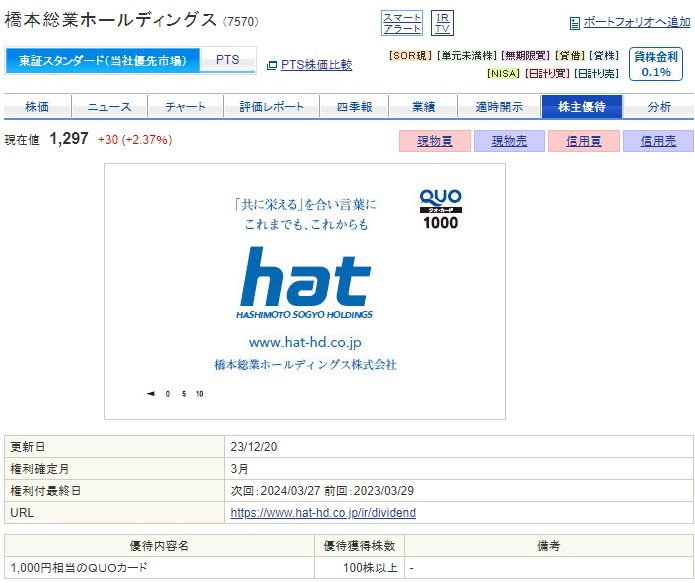Click the QUO card logo in image
695x583 pixels.
(440, 209)
